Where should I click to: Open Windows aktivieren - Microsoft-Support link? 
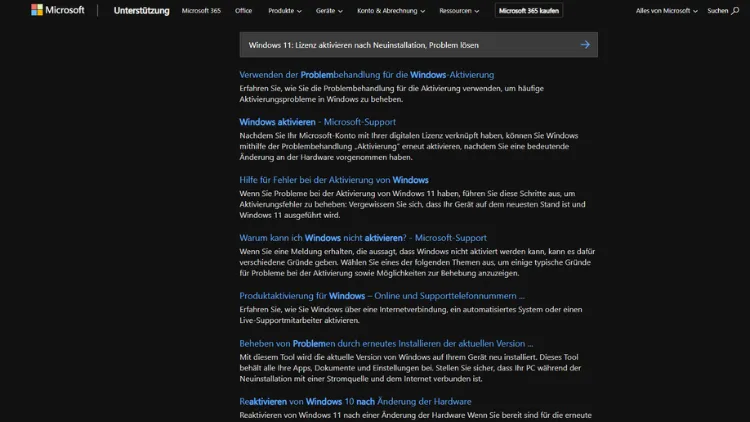pos(318,122)
